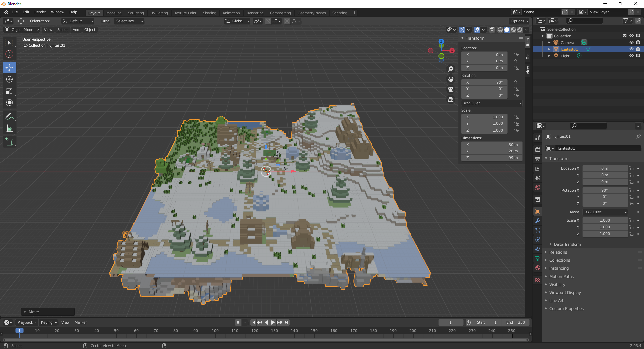The width and height of the screenshot is (644, 349).
Task: Open the Keying popover
Action: click(49, 322)
